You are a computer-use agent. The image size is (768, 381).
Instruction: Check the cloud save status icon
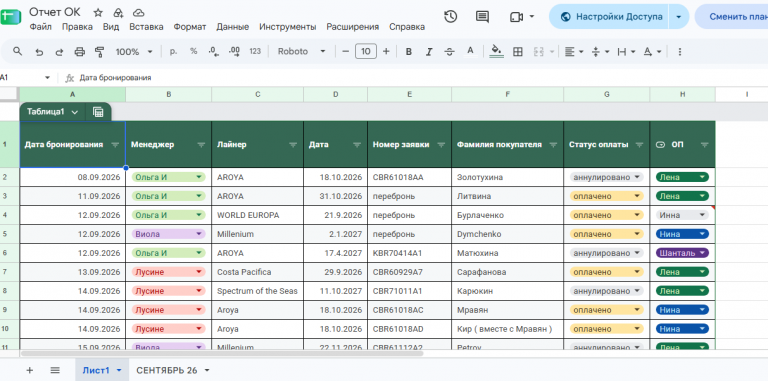coord(139,13)
